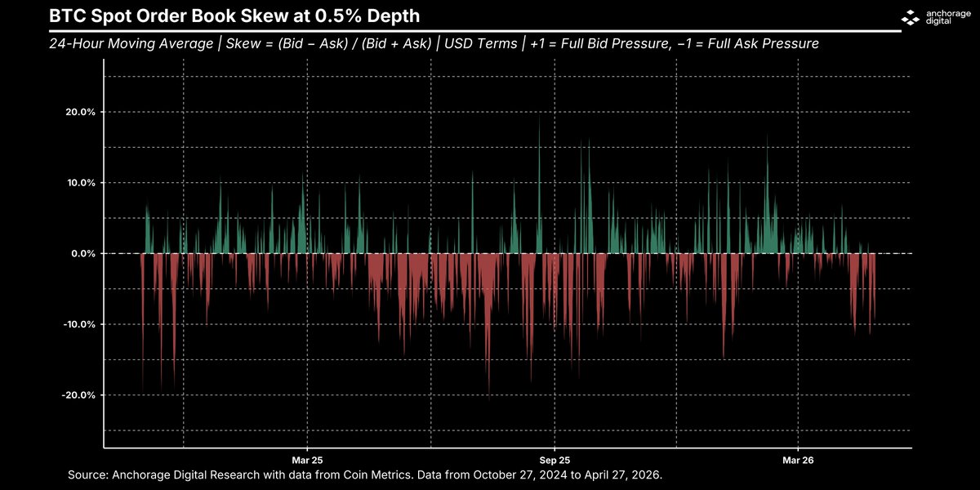Click the 'anchorage digital' wordmark text
This screenshot has width=980, height=490.
(x=949, y=17)
